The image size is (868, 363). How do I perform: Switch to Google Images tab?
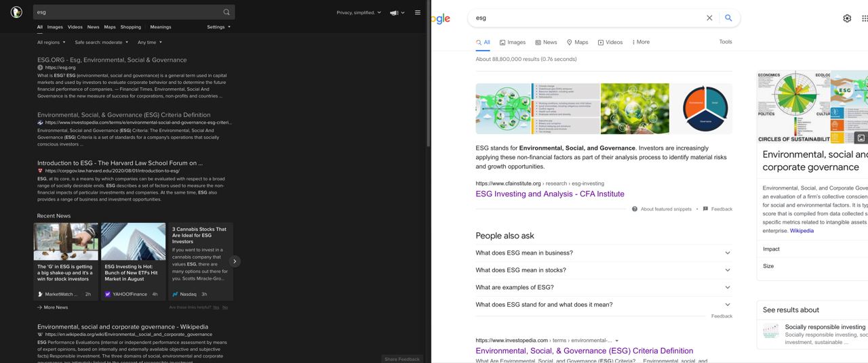click(x=513, y=42)
